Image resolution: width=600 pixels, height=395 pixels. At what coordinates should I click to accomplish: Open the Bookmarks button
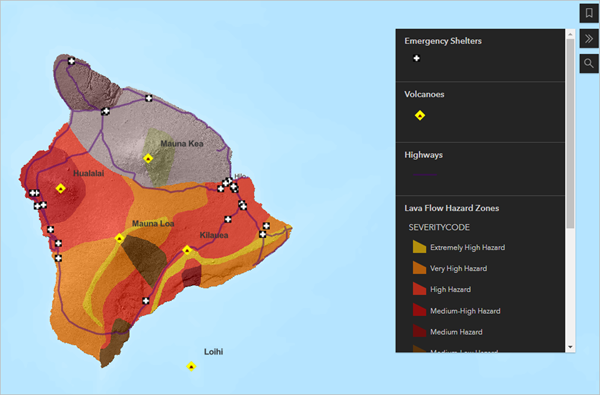(x=589, y=13)
